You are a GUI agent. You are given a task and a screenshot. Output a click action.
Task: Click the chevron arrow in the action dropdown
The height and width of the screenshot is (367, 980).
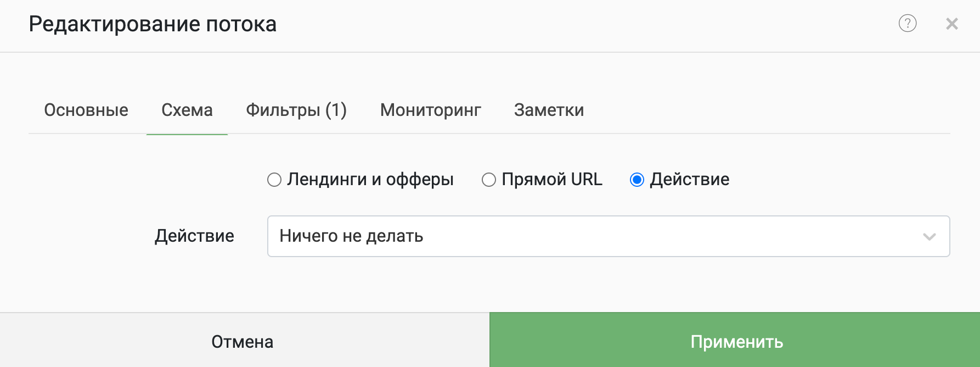[x=930, y=237]
